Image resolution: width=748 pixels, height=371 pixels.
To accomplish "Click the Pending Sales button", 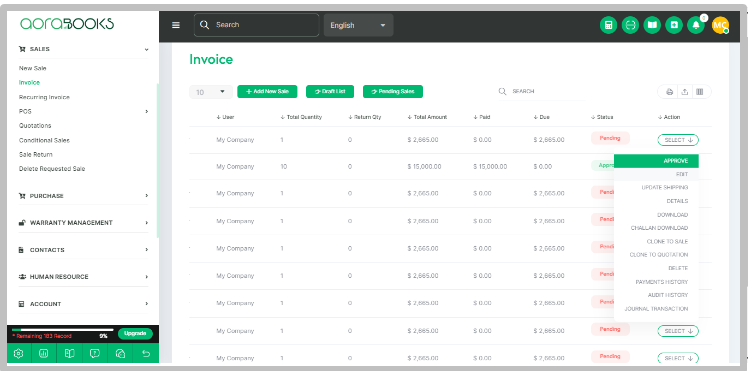I will [393, 92].
